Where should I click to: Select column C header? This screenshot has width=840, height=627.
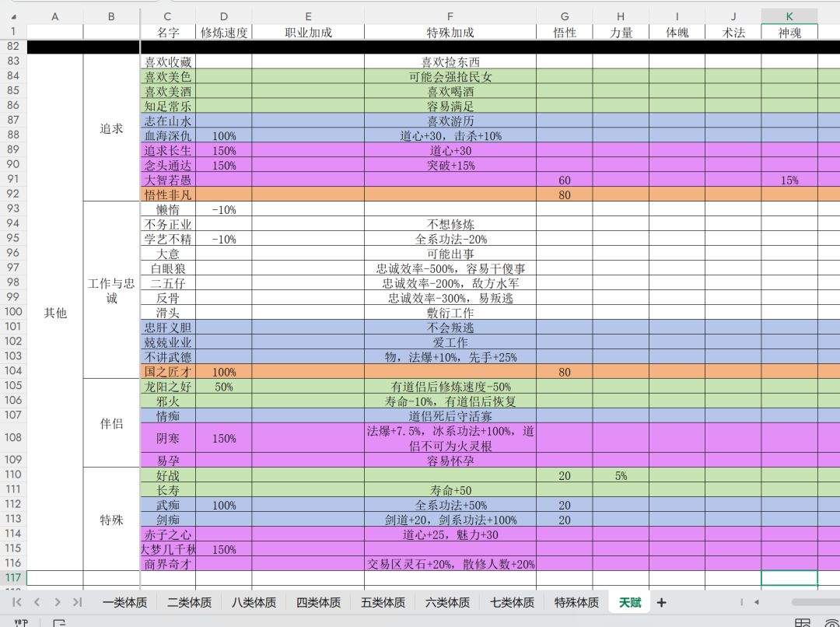pos(168,16)
